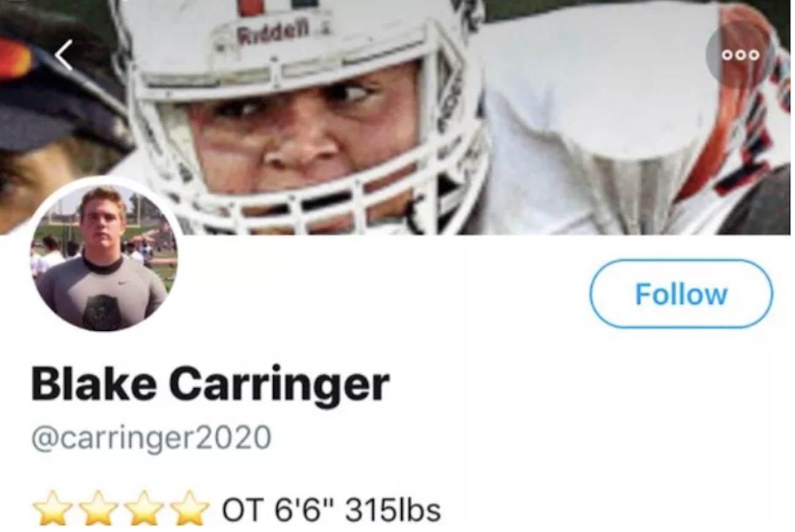Tap the back arrow icon
The width and height of the screenshot is (795, 532).
[x=64, y=54]
